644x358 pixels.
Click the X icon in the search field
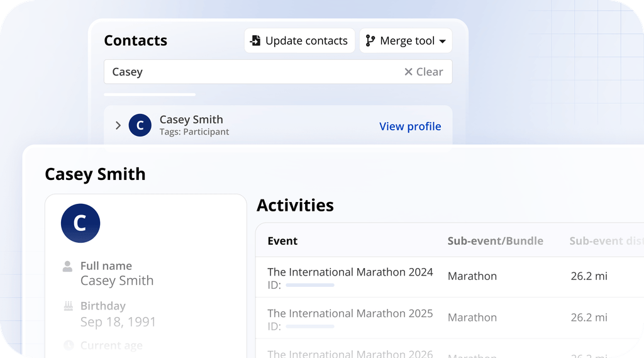click(x=408, y=72)
